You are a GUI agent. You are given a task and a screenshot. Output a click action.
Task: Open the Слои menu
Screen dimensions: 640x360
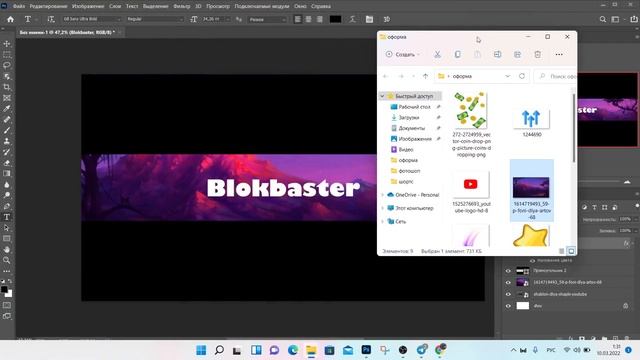tap(115, 6)
